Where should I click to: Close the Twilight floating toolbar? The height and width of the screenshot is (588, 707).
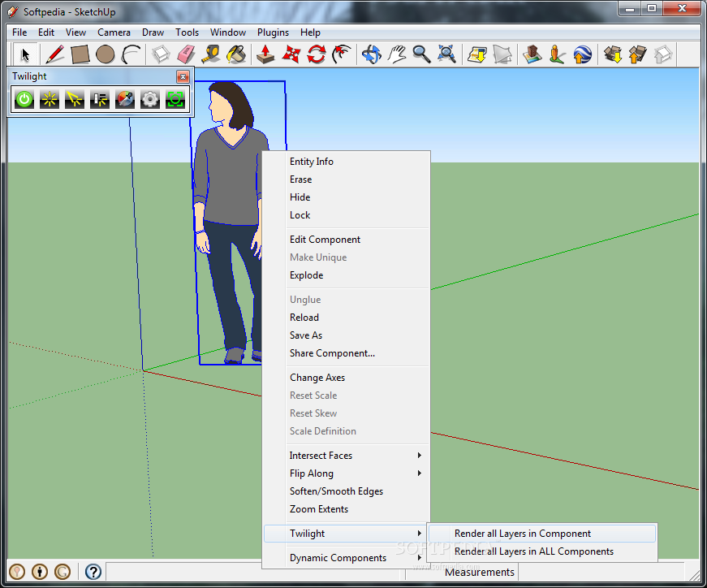click(x=183, y=76)
